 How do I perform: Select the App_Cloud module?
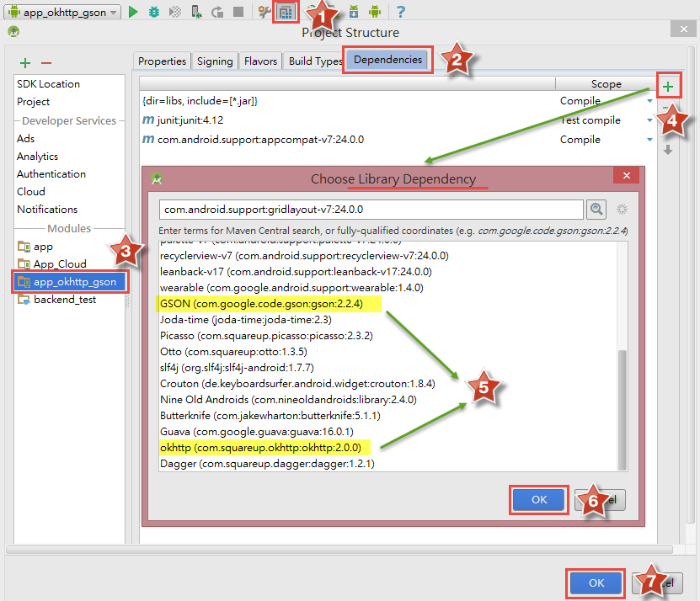[60, 264]
